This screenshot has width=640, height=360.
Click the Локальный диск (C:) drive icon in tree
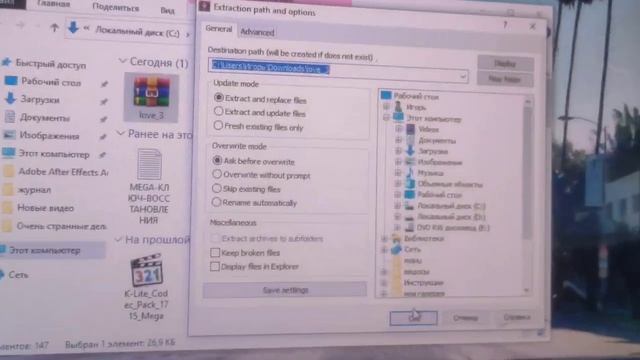pos(409,206)
